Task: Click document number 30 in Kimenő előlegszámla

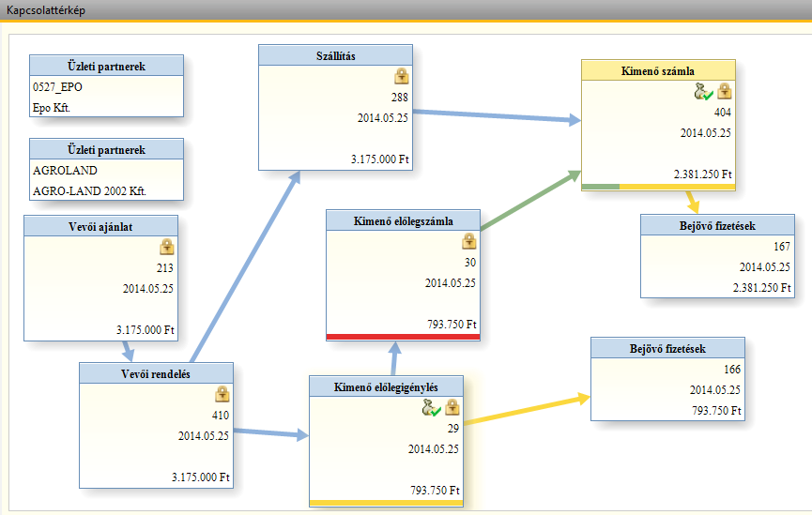Action: click(470, 263)
